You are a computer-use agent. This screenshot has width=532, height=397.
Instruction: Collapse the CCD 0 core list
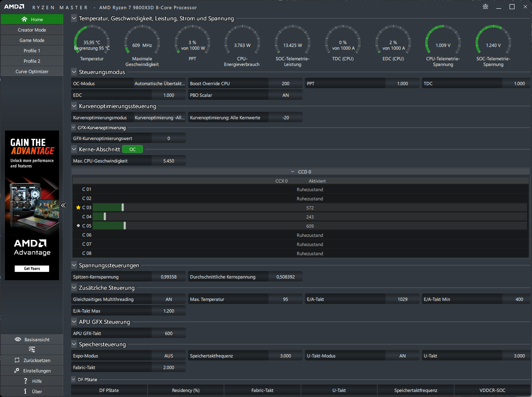tap(293, 172)
